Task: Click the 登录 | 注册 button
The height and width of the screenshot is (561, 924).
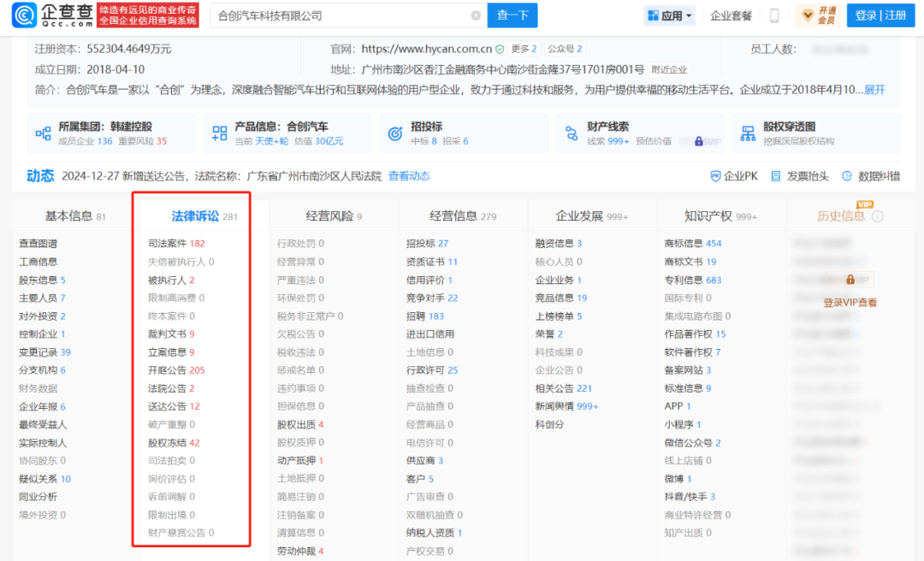Action: click(880, 15)
